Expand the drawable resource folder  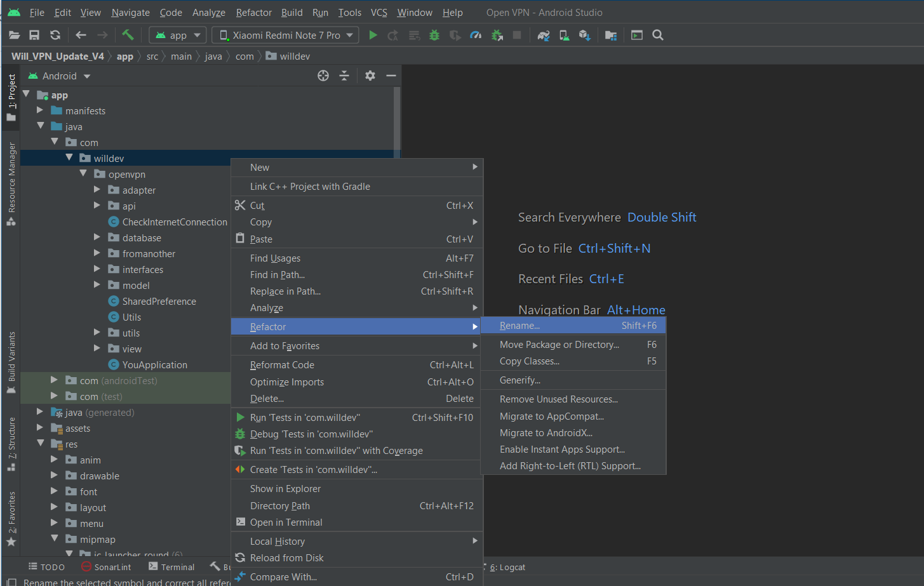point(55,475)
